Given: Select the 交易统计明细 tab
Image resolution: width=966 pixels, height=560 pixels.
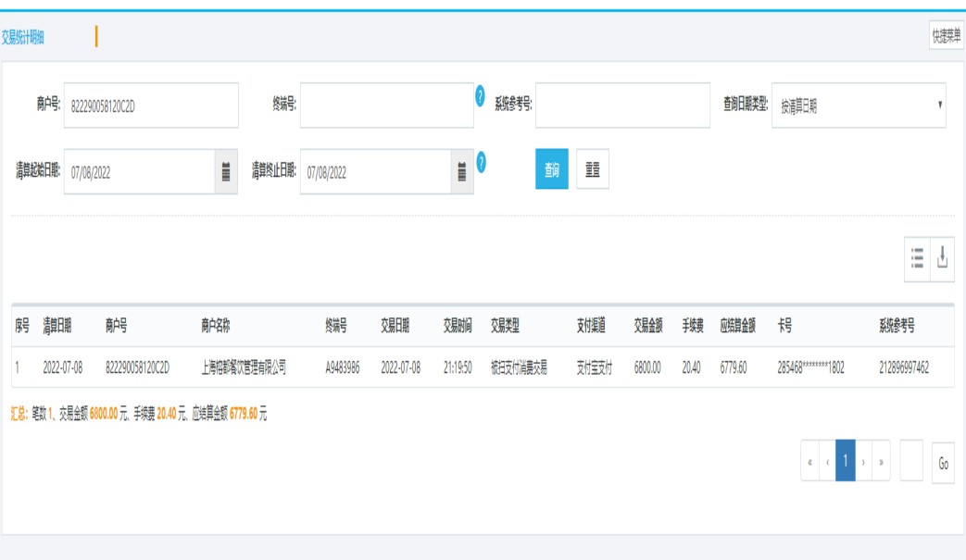Looking at the screenshot, I should pyautogui.click(x=23, y=37).
